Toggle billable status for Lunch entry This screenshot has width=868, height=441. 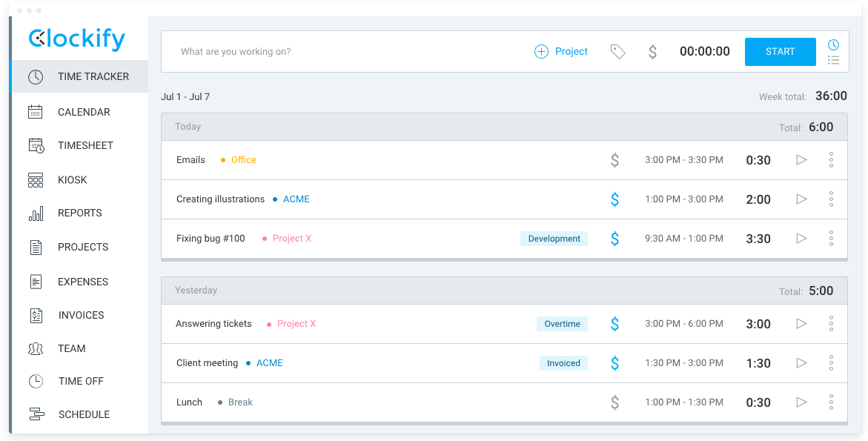pos(614,402)
